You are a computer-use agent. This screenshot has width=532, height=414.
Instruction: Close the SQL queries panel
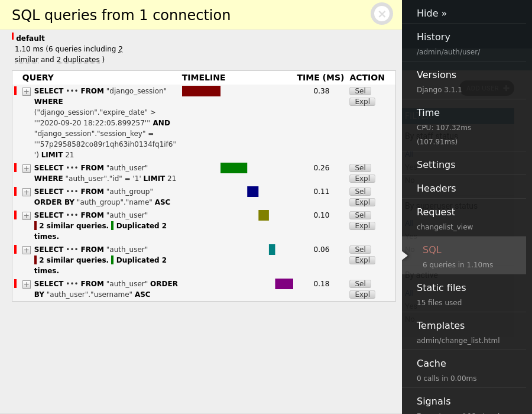(381, 14)
